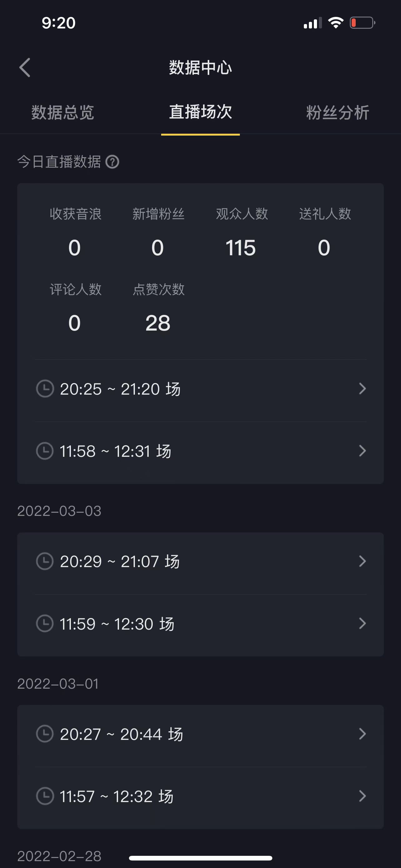
Task: Switch to 数据总览 tab
Action: tap(63, 112)
